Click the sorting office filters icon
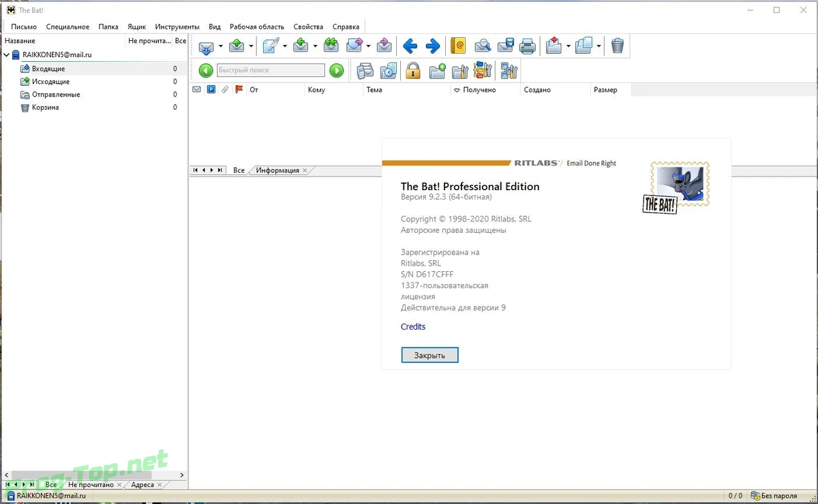 point(483,70)
